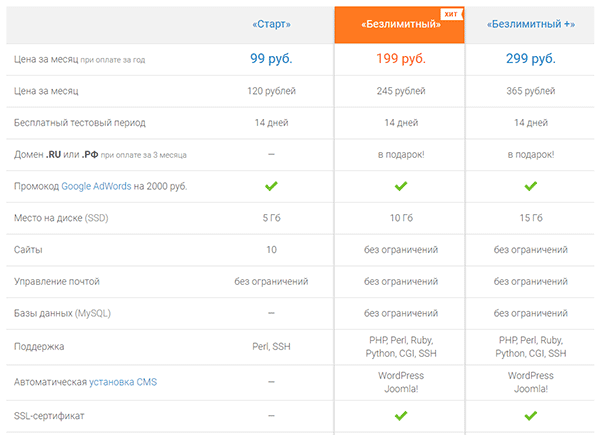Click the AdWords checkmark for Старт
Viewport: 600px width, 435px height.
tap(271, 186)
